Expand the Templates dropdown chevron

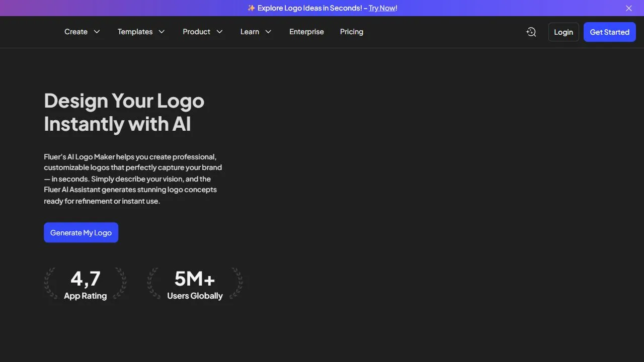[x=162, y=32]
